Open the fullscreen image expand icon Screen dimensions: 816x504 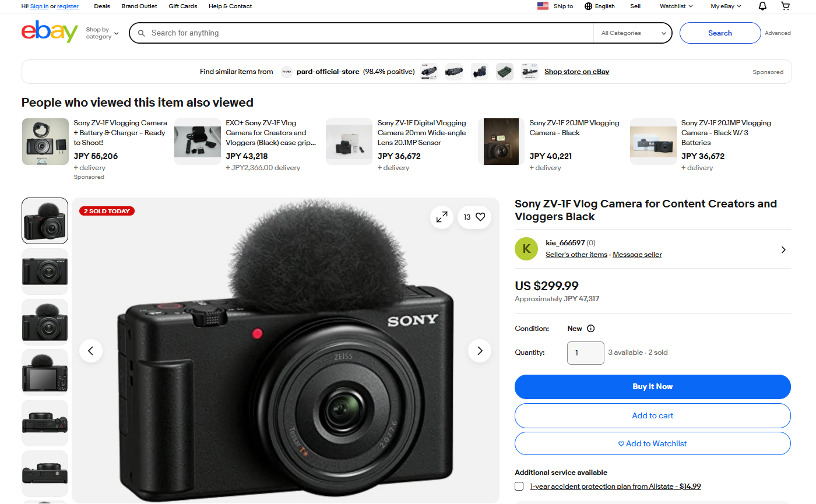click(442, 217)
